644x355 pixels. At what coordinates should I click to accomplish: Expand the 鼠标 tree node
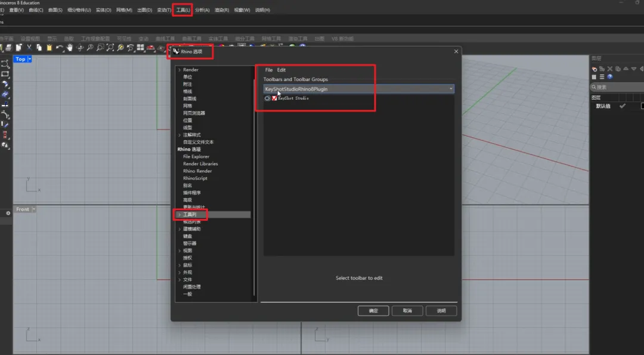(179, 265)
